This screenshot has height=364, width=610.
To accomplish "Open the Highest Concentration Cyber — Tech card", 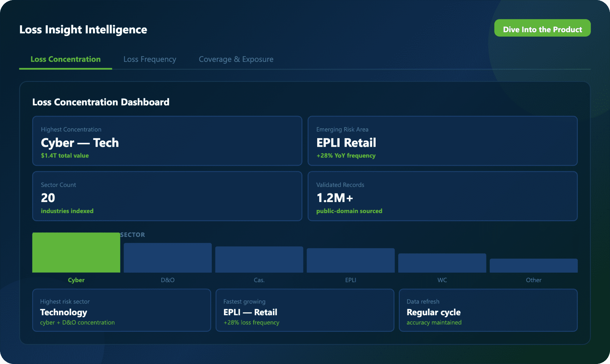I will (167, 141).
